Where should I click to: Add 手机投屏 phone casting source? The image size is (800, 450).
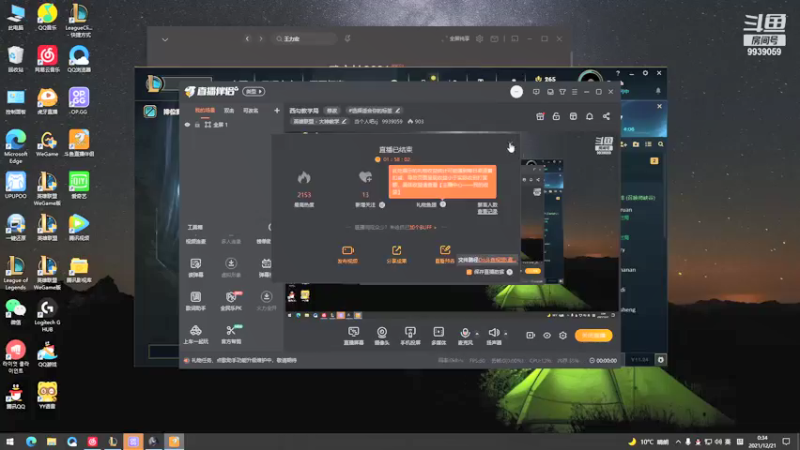(x=410, y=336)
